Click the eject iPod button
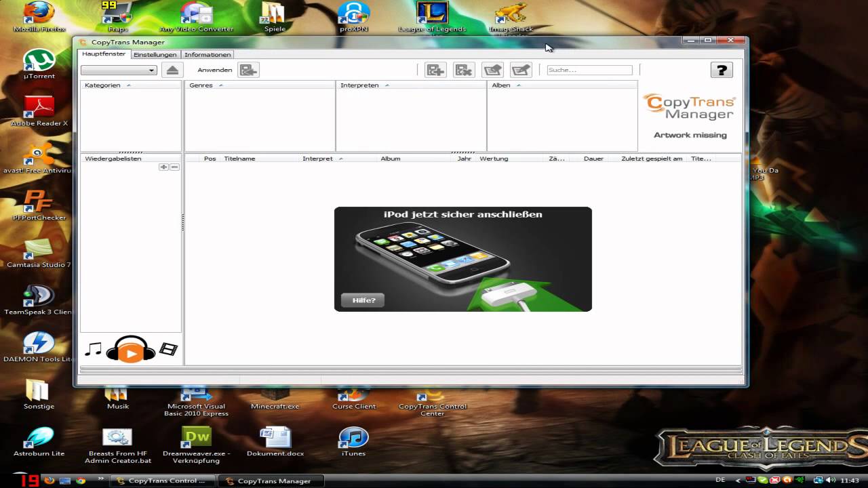Viewport: 868px width, 488px height. 172,70
